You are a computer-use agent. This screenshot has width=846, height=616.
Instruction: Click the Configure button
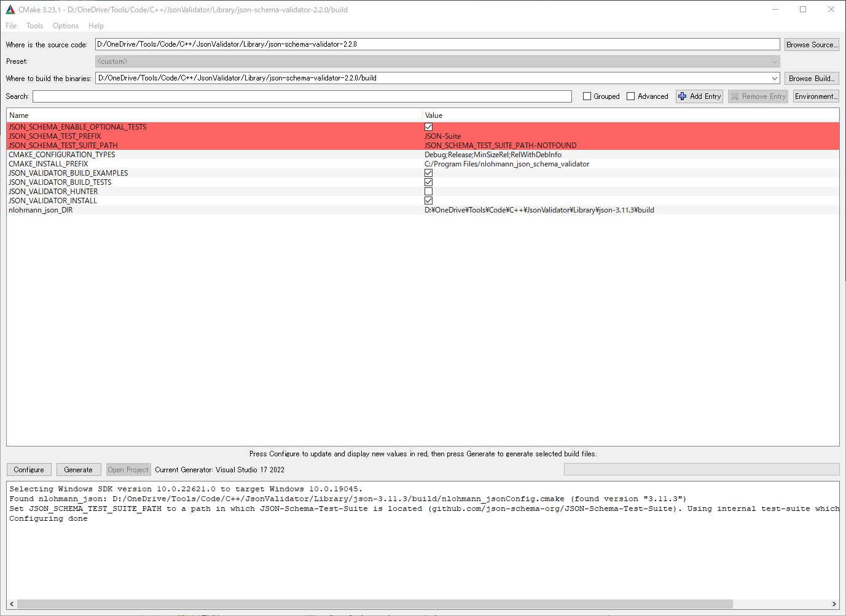tap(29, 470)
